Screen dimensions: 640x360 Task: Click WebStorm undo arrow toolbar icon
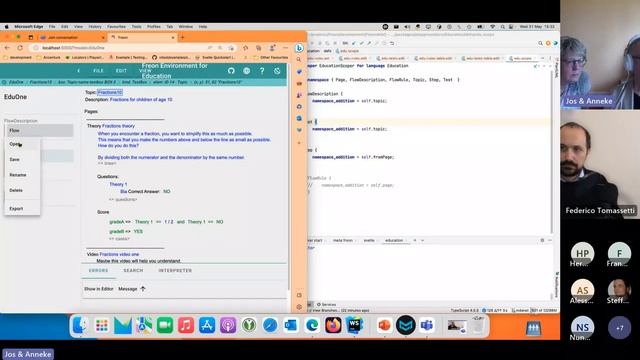tap(392, 43)
